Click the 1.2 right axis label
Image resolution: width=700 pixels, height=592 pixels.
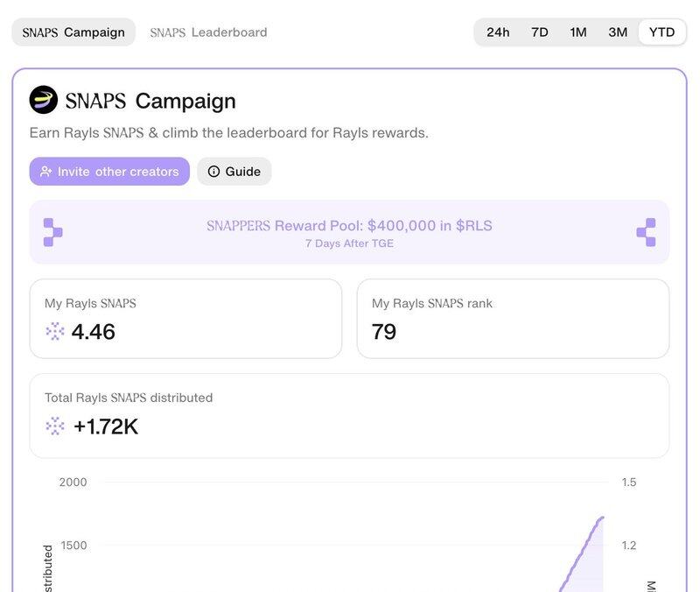coord(629,545)
